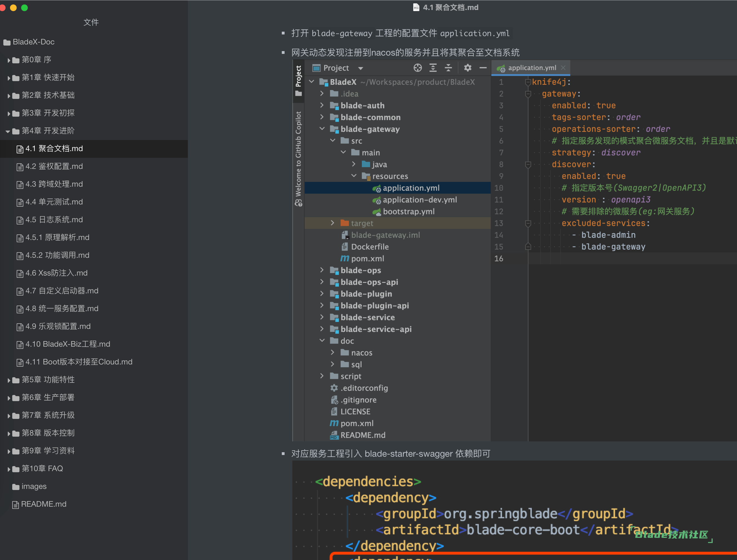Click the 第8章 版本控制 folder icon

(x=16, y=434)
